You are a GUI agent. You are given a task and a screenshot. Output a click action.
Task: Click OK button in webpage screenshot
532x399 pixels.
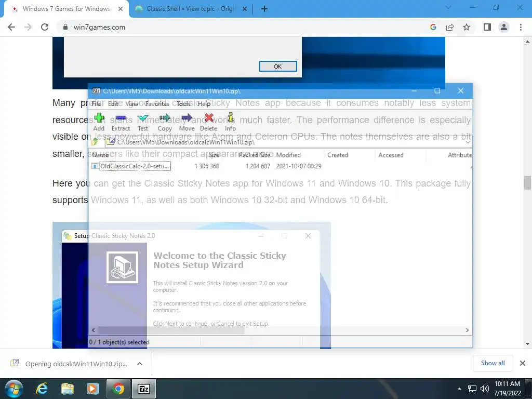click(x=278, y=66)
